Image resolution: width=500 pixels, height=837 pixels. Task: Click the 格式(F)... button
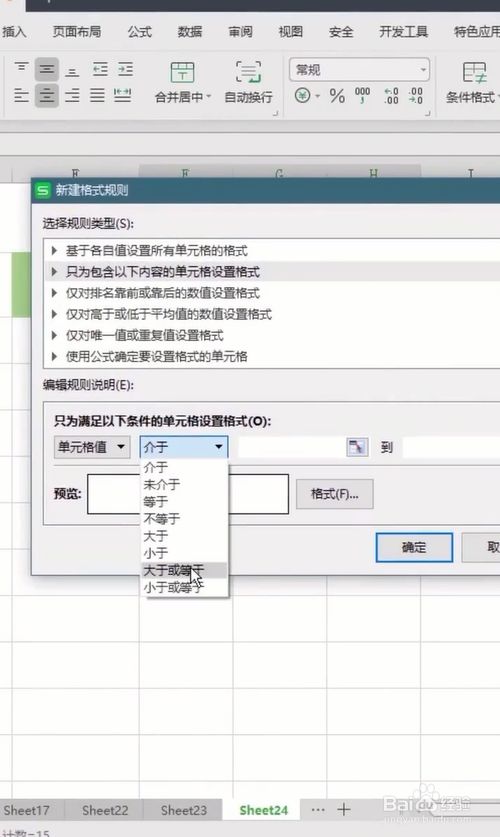click(335, 494)
